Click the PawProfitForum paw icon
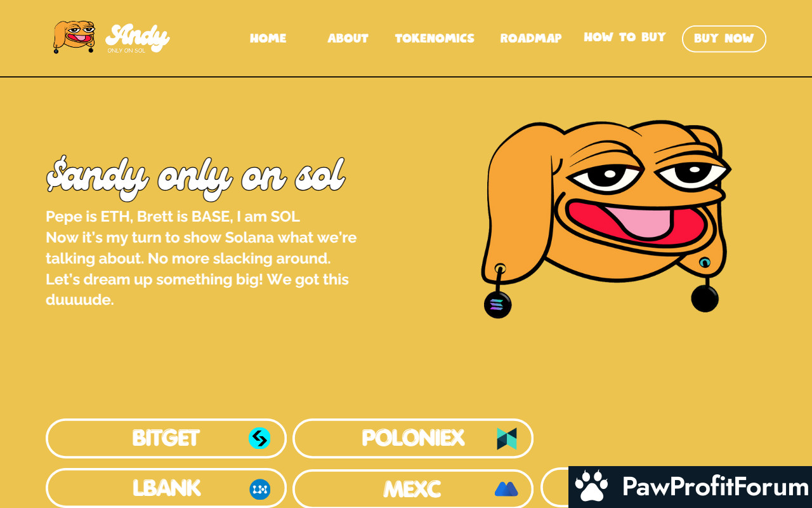The width and height of the screenshot is (812, 508). (591, 487)
